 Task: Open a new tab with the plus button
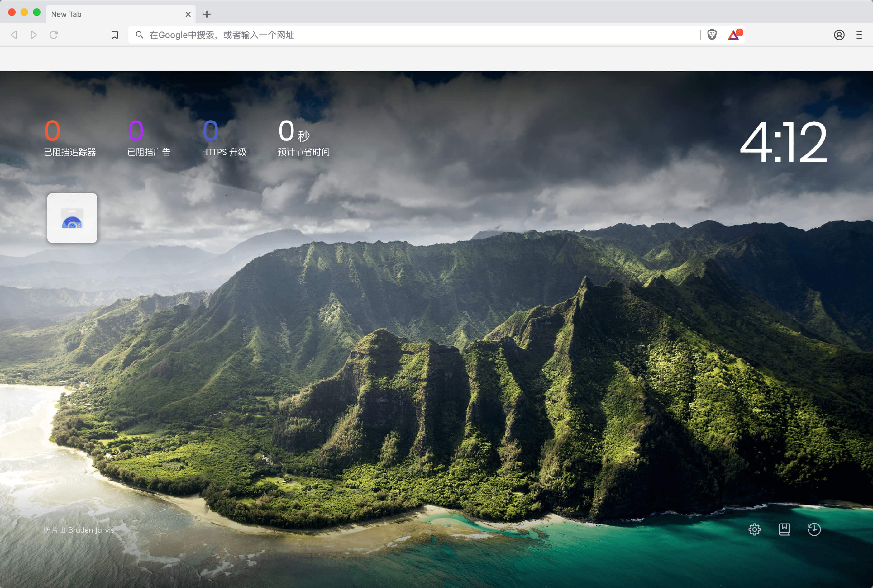207,14
